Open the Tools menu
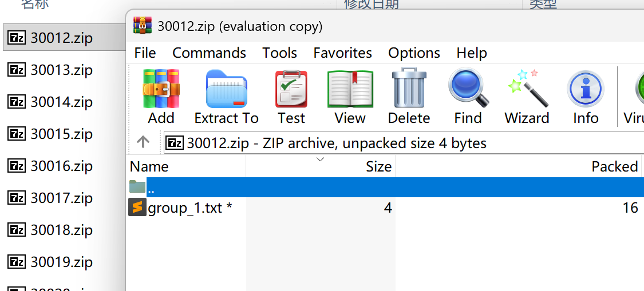This screenshot has height=291, width=644. [x=279, y=53]
